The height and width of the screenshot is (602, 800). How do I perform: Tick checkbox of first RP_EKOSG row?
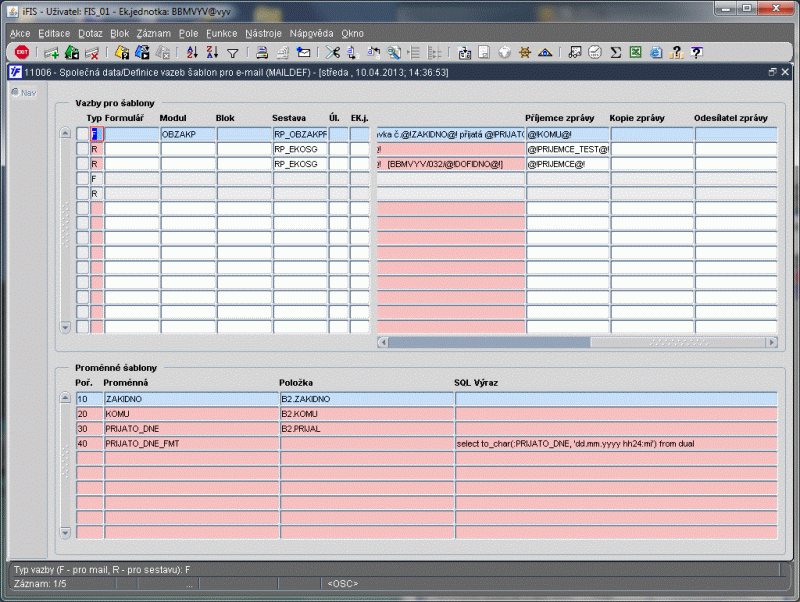(x=83, y=149)
